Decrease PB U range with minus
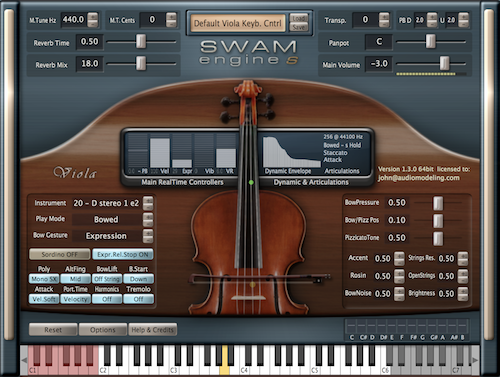This screenshot has height=377, width=500. (463, 24)
